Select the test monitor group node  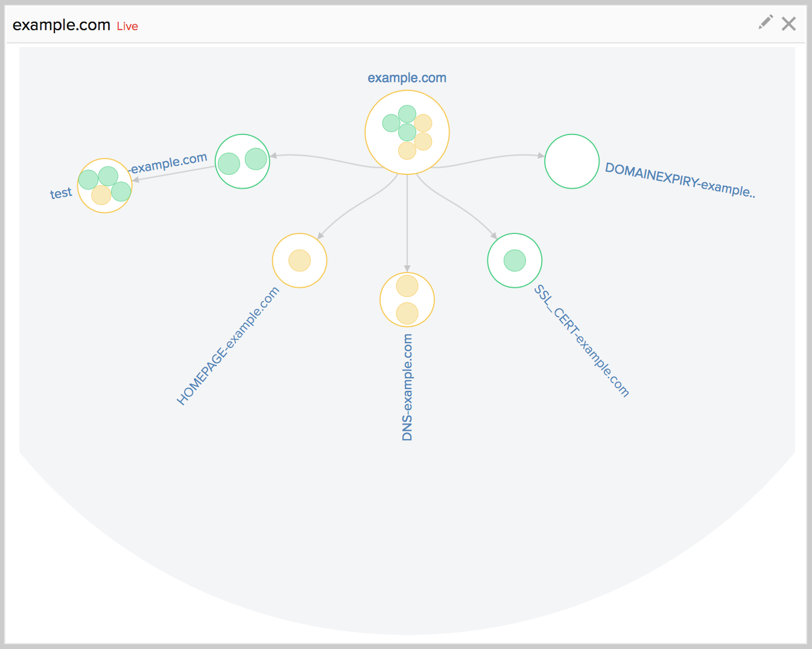pos(104,186)
